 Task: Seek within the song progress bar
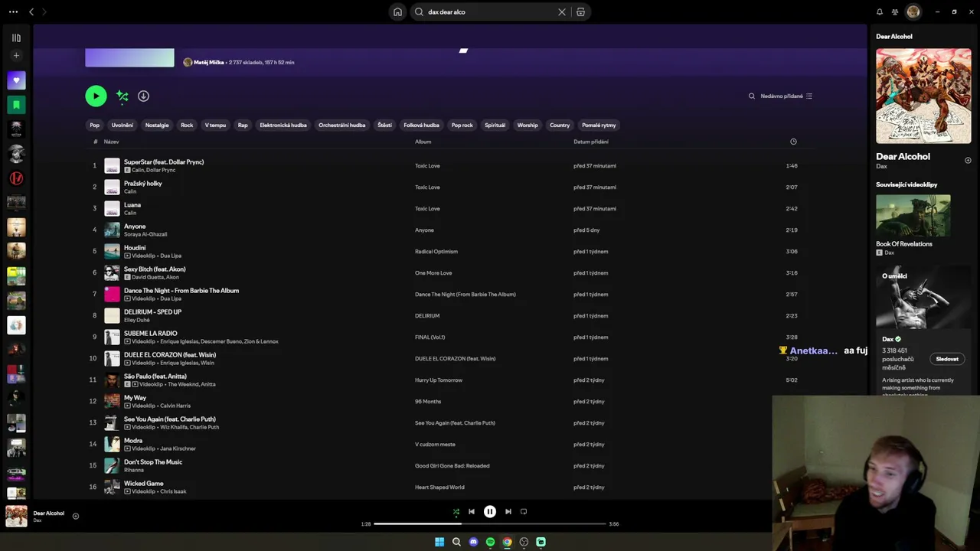pyautogui.click(x=490, y=524)
